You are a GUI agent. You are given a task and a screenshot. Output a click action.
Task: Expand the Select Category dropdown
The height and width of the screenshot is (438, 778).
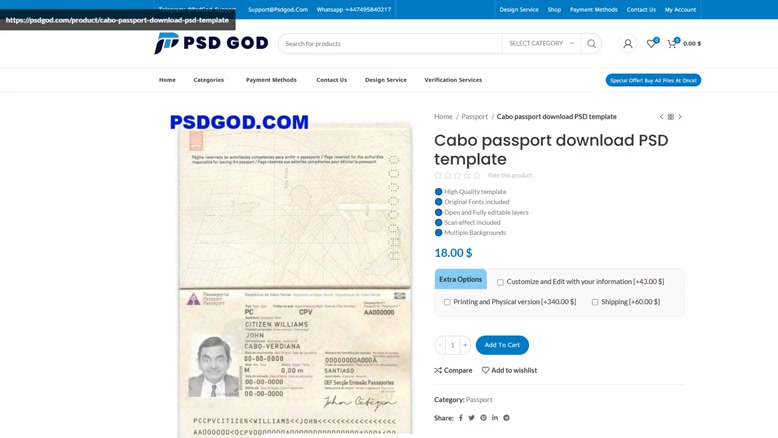click(x=541, y=44)
